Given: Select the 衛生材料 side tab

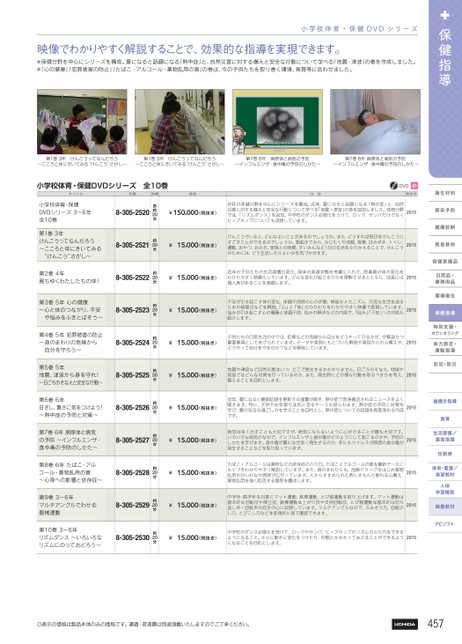Looking at the screenshot, I should 445,193.
